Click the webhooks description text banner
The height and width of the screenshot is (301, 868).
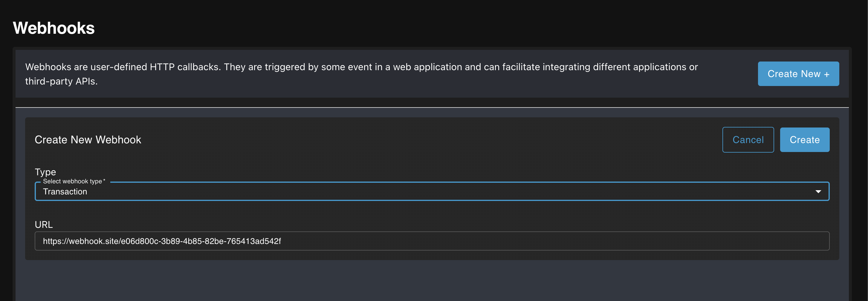point(361,74)
